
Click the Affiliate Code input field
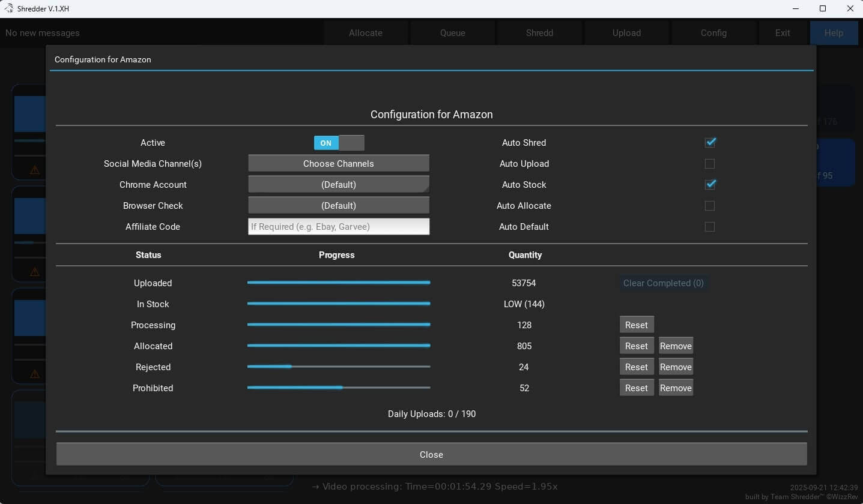pos(339,227)
